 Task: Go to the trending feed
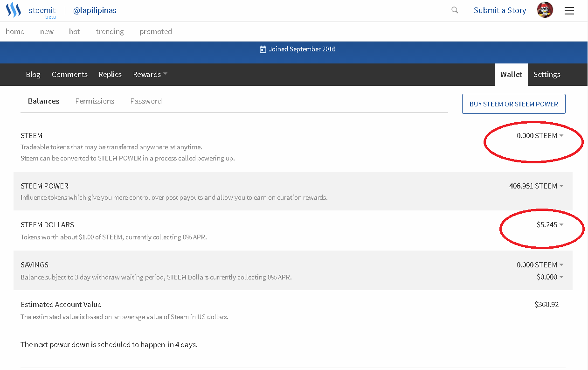tap(110, 32)
